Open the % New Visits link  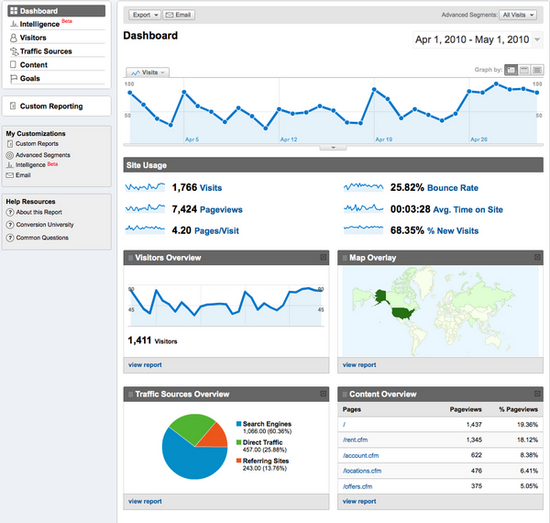click(x=452, y=231)
